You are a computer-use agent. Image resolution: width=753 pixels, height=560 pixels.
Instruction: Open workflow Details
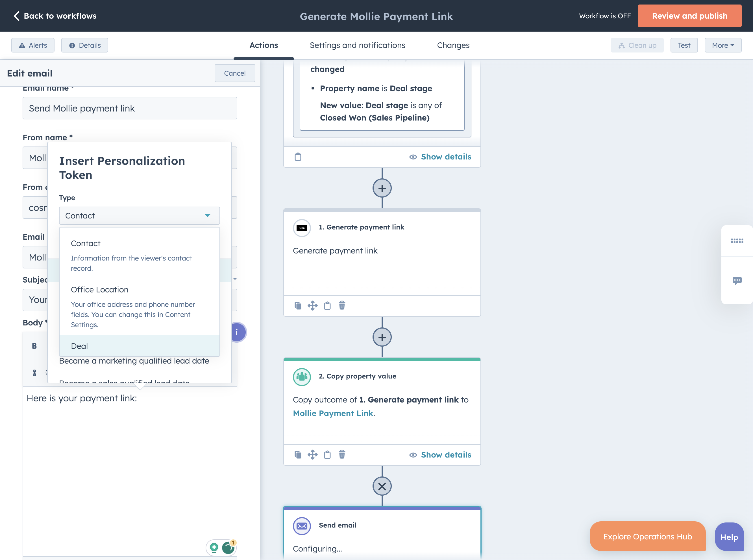click(x=85, y=45)
